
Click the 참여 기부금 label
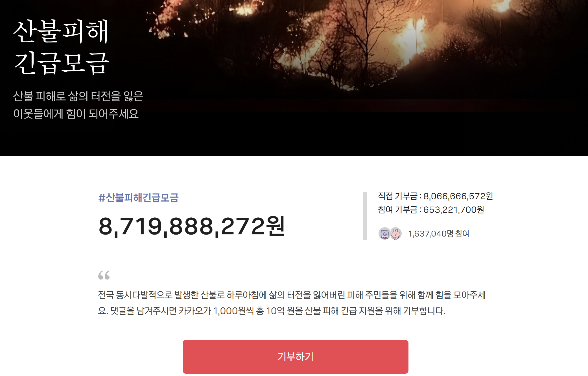(x=398, y=209)
